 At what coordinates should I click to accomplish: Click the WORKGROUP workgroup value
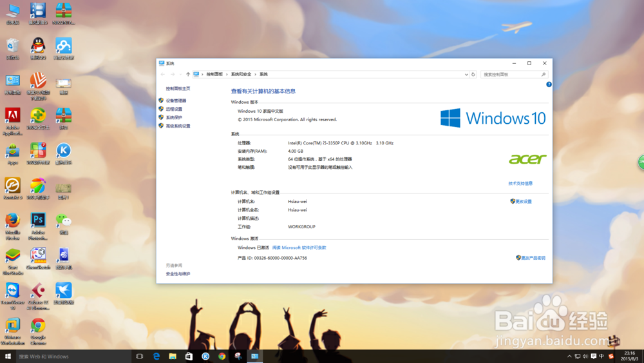[301, 226]
